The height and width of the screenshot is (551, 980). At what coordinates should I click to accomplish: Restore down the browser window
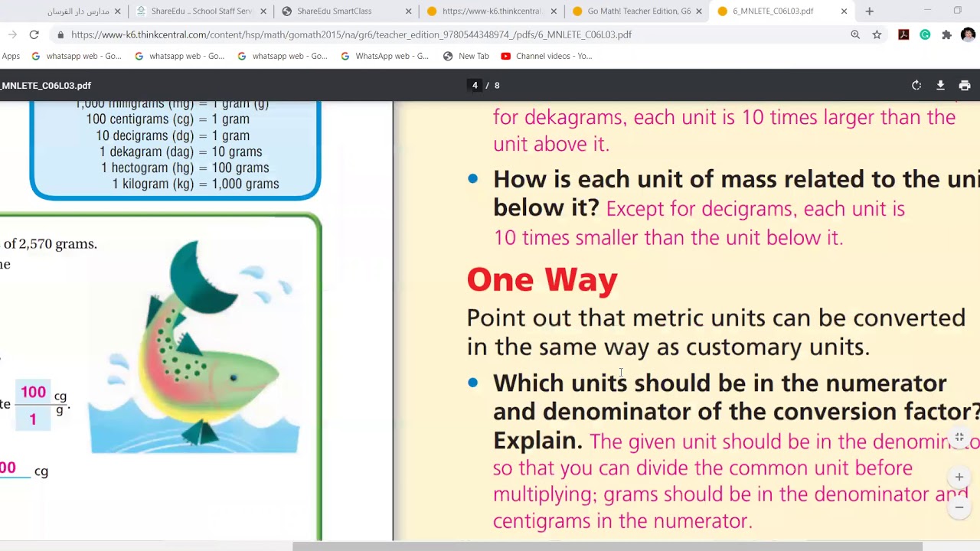pyautogui.click(x=957, y=11)
